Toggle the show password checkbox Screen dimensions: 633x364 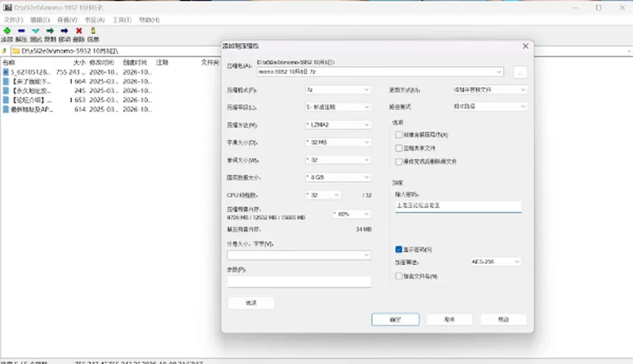coord(399,249)
